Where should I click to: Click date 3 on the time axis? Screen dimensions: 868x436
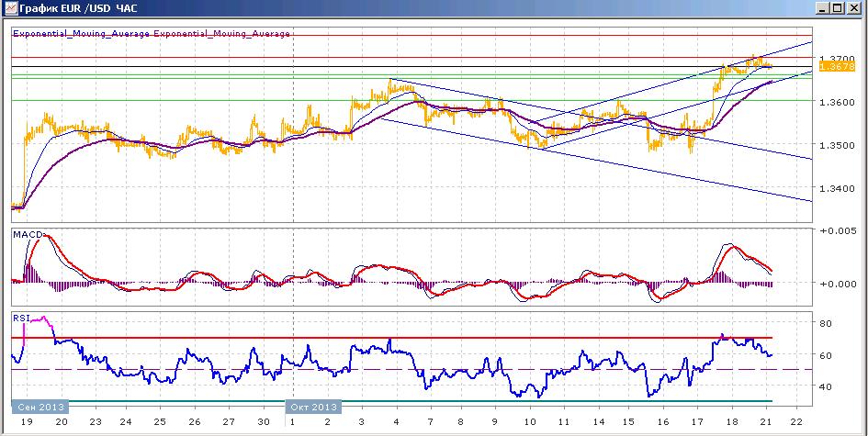point(361,421)
